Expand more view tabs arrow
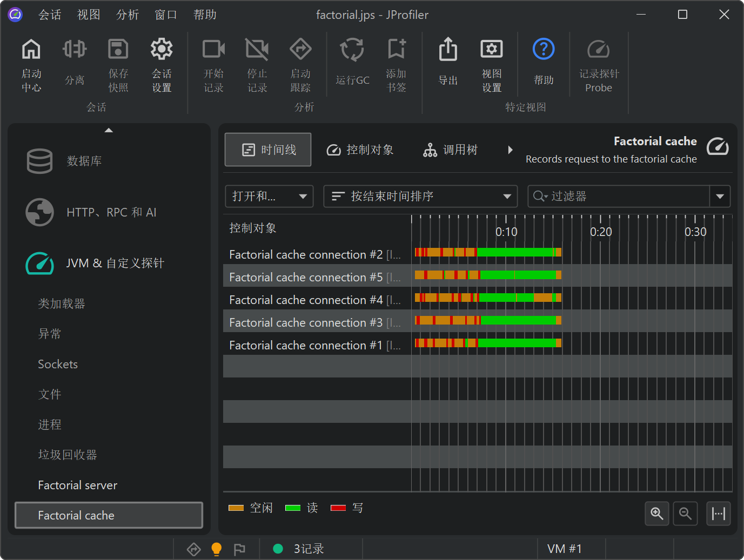The width and height of the screenshot is (744, 560). coord(510,150)
